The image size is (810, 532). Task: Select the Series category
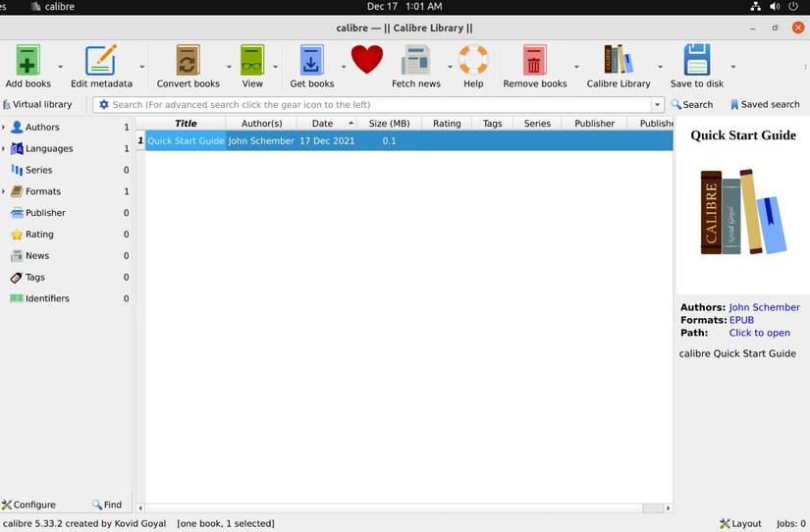(x=38, y=170)
